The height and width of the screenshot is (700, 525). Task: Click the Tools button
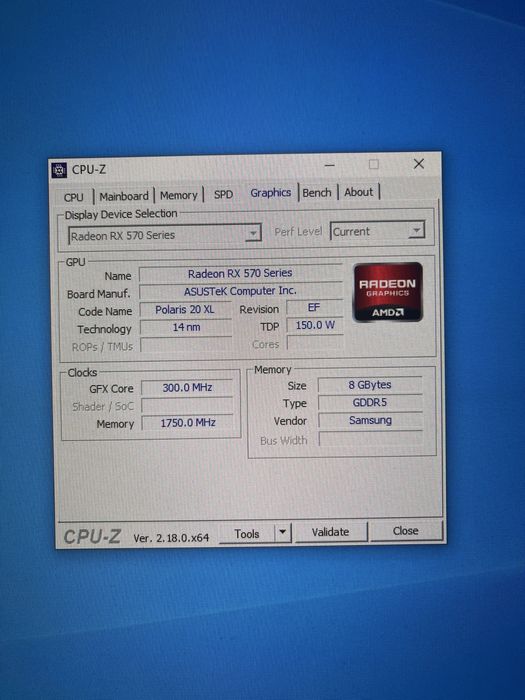[x=247, y=533]
